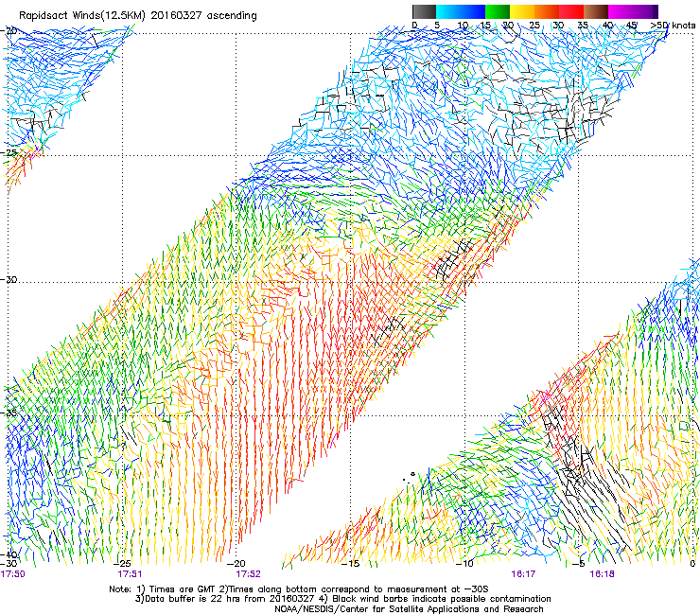Click the green 15-20 knots color bar segment

pyautogui.click(x=498, y=11)
